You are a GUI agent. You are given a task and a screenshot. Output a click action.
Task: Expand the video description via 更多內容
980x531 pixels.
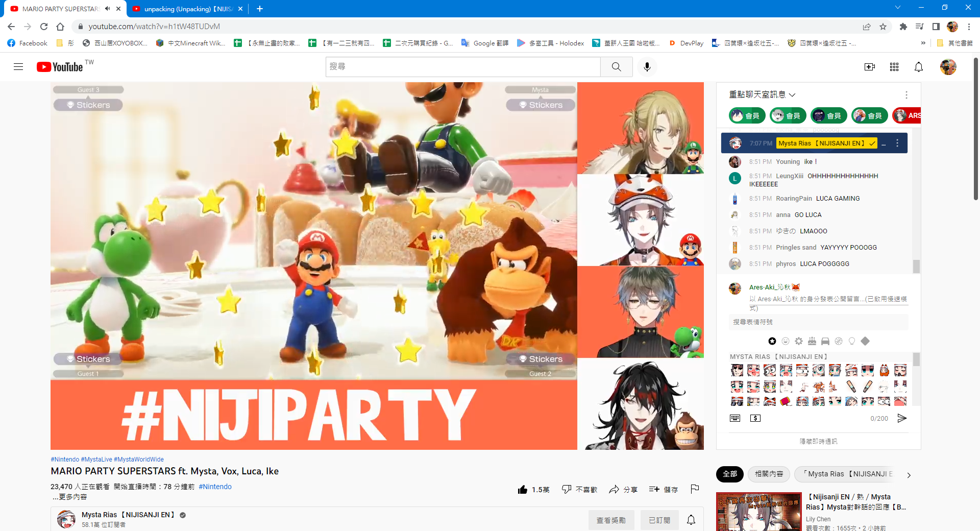[x=69, y=497]
